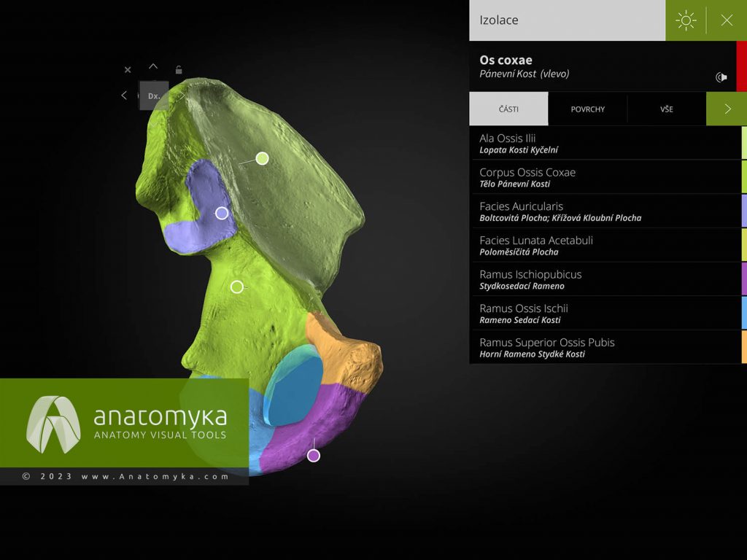
Task: Click the up chevron above the model
Action: (152, 66)
